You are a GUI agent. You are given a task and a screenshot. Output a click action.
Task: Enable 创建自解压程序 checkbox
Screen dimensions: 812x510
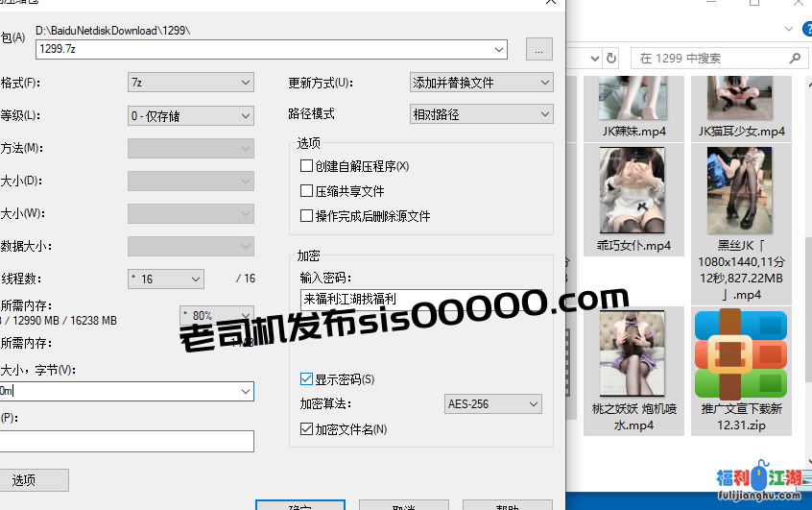click(307, 166)
